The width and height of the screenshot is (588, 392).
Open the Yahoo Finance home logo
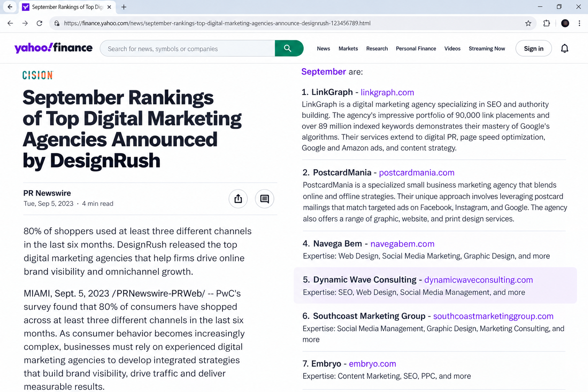click(x=54, y=48)
